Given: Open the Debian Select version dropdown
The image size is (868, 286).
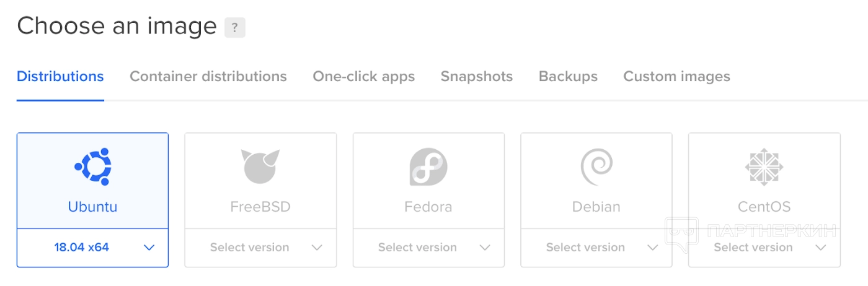Looking at the screenshot, I should point(596,248).
